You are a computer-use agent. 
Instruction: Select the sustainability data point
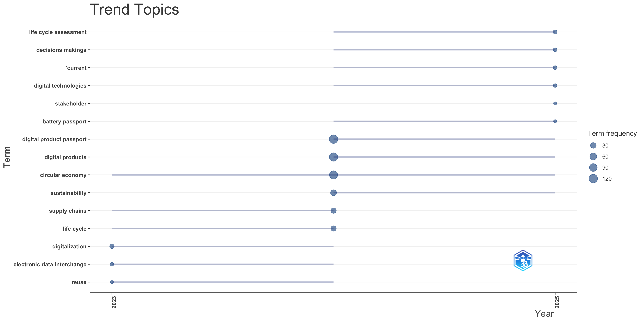[x=333, y=193]
